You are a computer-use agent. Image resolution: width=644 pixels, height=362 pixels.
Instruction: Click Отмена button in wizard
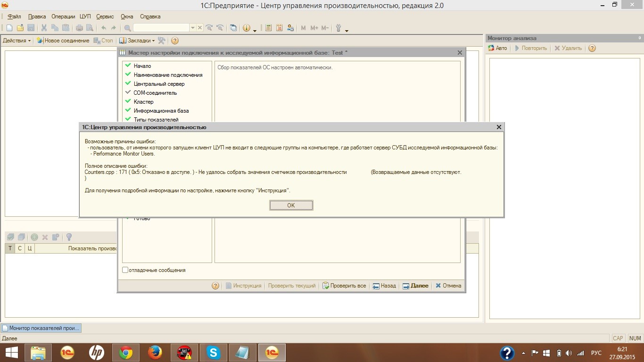(448, 286)
